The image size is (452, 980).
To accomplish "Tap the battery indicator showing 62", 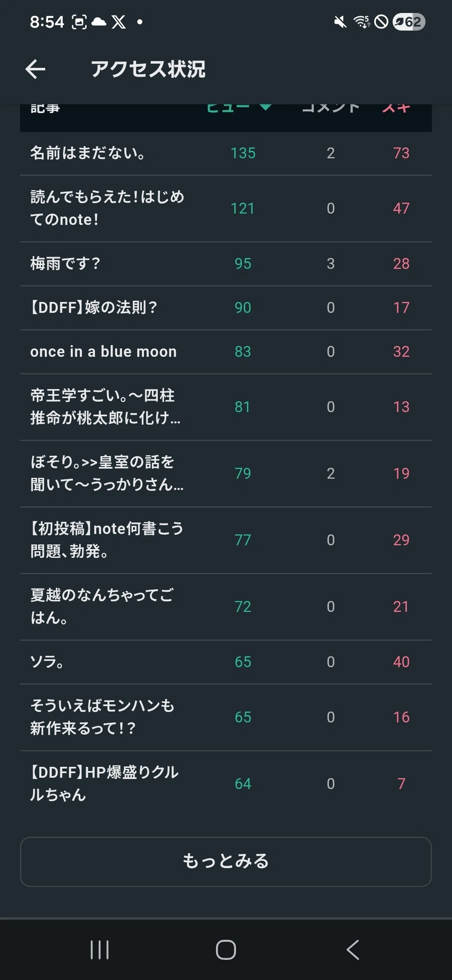I will (x=409, y=22).
